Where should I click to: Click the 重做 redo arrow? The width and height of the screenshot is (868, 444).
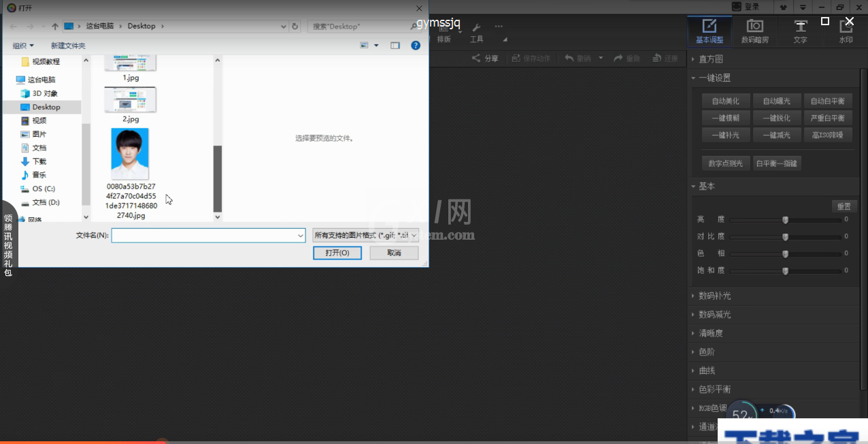pyautogui.click(x=627, y=59)
